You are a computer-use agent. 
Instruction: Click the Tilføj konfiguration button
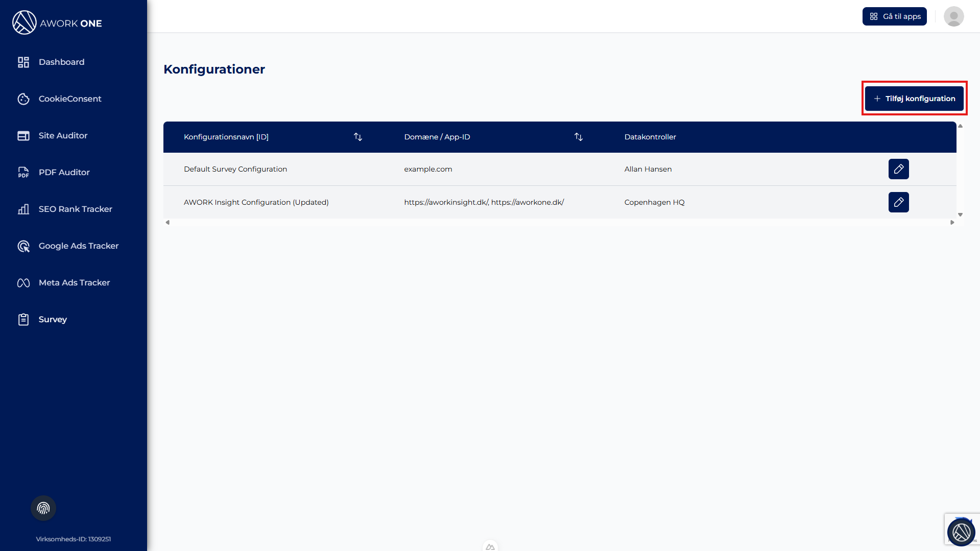pyautogui.click(x=914, y=99)
